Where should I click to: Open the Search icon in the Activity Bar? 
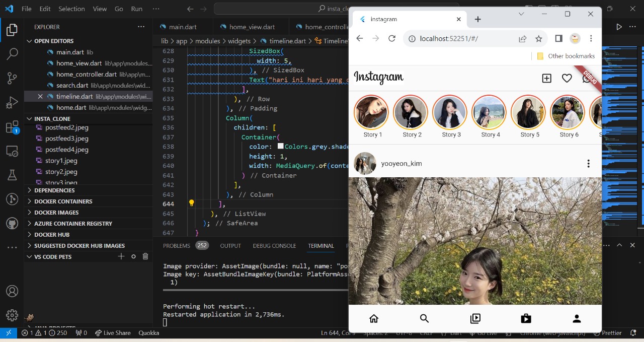click(x=12, y=54)
